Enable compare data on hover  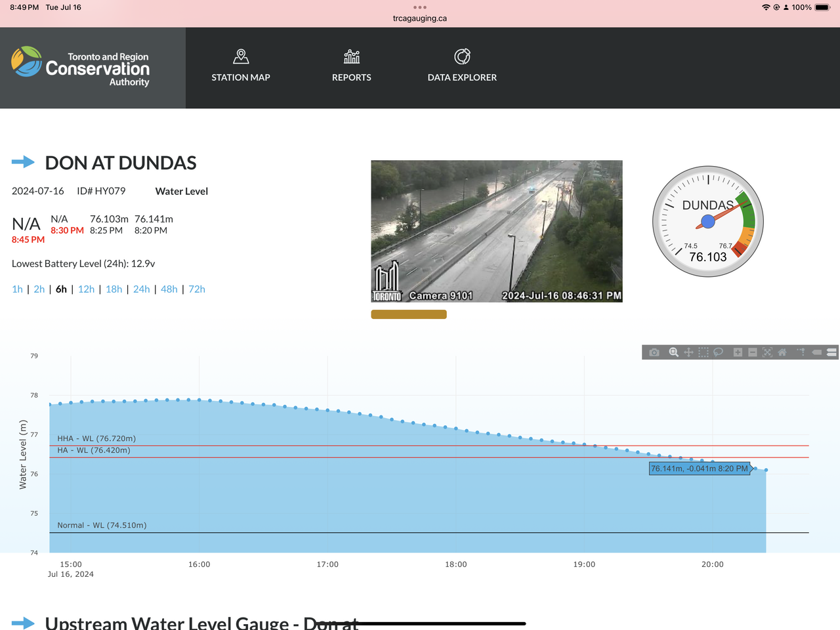pyautogui.click(x=831, y=352)
